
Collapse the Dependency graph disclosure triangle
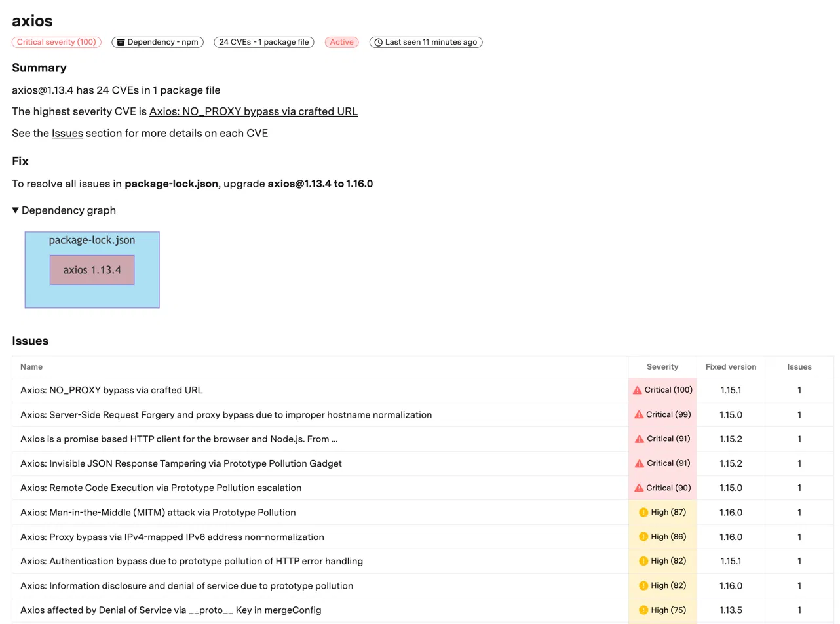point(16,210)
